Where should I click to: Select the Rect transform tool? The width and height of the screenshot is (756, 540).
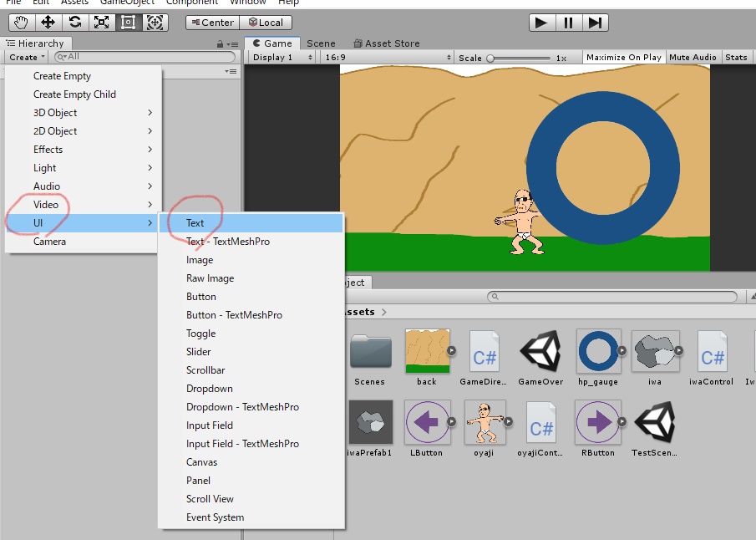tap(129, 23)
